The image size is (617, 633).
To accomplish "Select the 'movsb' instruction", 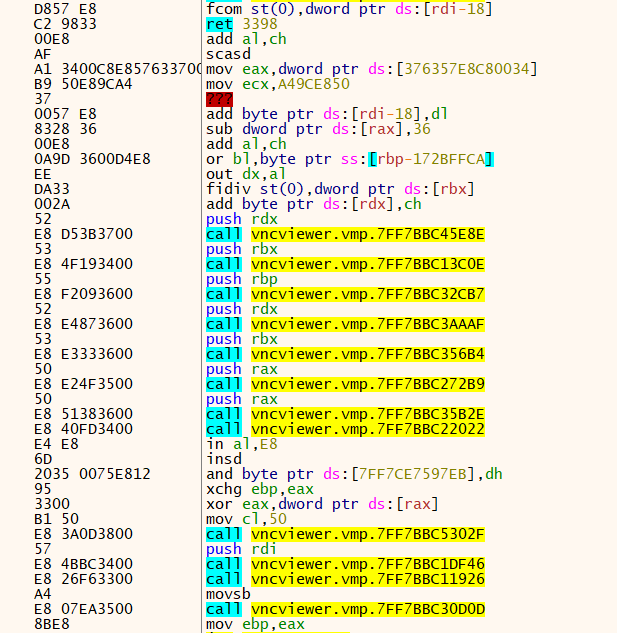I will 229,594.
